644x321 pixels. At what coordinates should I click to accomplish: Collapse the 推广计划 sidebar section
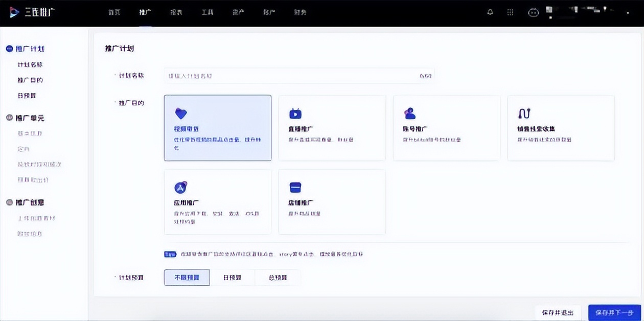[30, 49]
